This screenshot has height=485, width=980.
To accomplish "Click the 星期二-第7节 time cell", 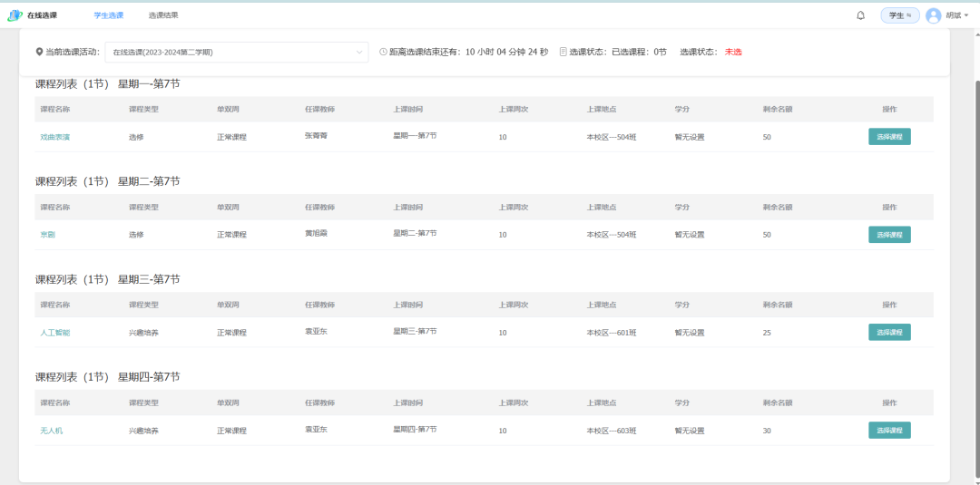I will (415, 233).
